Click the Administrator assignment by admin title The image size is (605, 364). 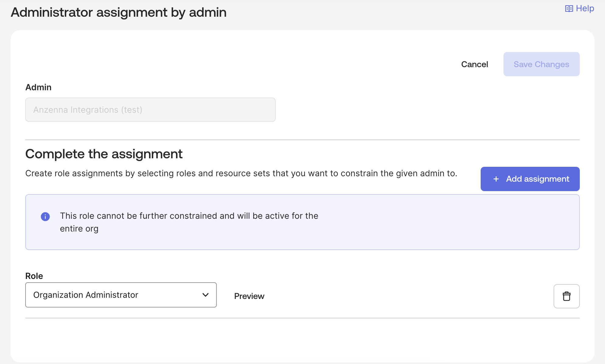pyautogui.click(x=119, y=12)
